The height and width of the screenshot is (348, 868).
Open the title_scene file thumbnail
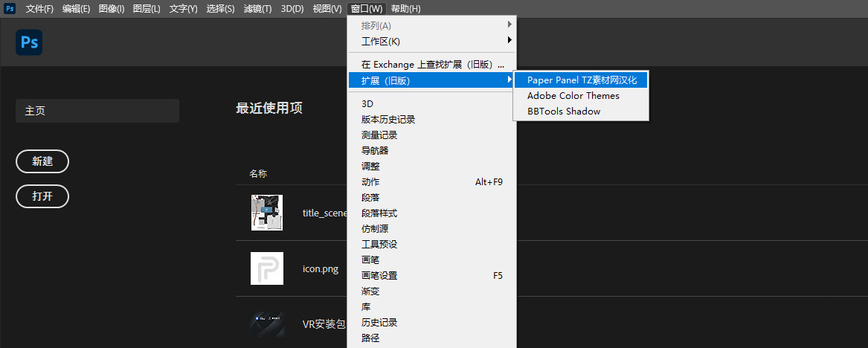click(x=267, y=213)
